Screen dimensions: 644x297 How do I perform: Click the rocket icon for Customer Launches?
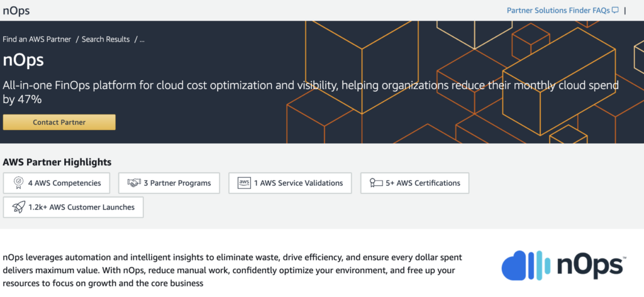coord(18,207)
